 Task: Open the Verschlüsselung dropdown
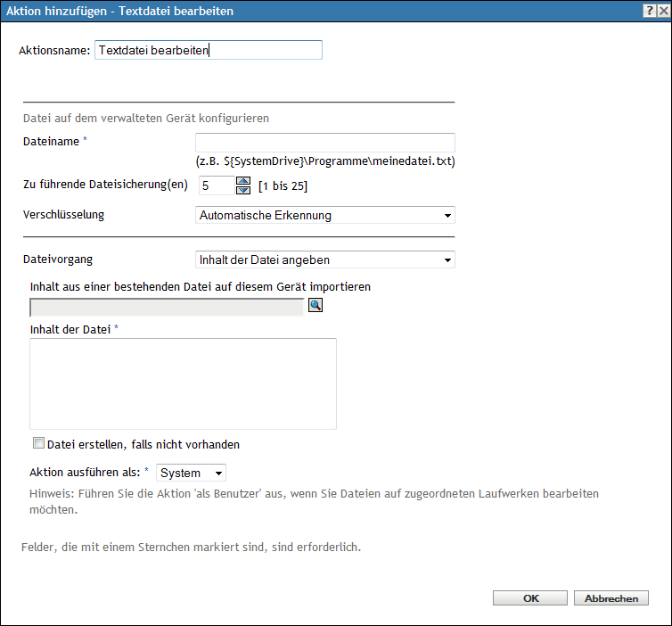point(324,215)
